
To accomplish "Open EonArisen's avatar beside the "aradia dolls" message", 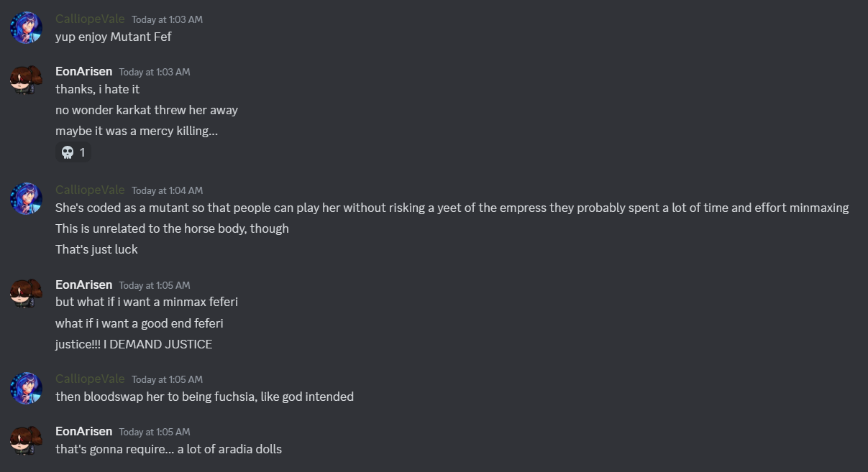I will click(x=26, y=440).
